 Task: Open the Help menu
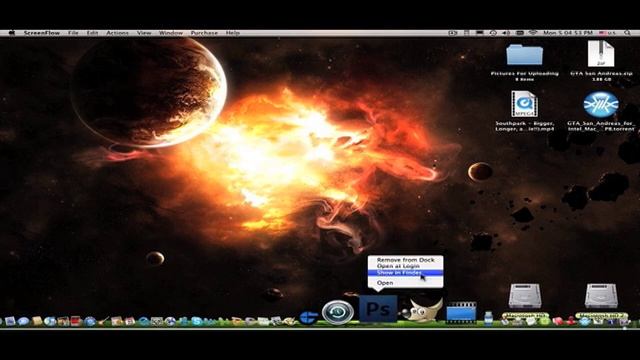(x=233, y=33)
